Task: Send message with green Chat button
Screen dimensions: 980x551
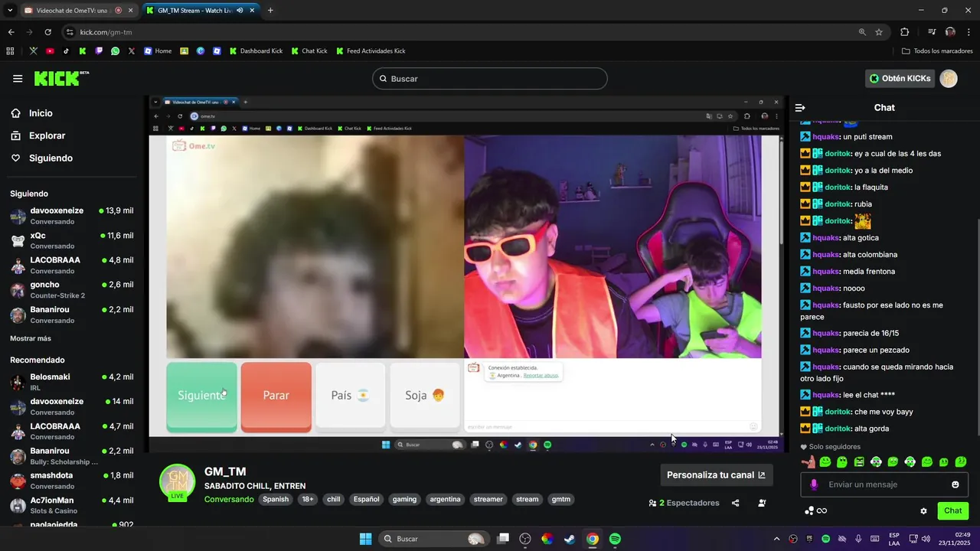Action: coord(952,510)
